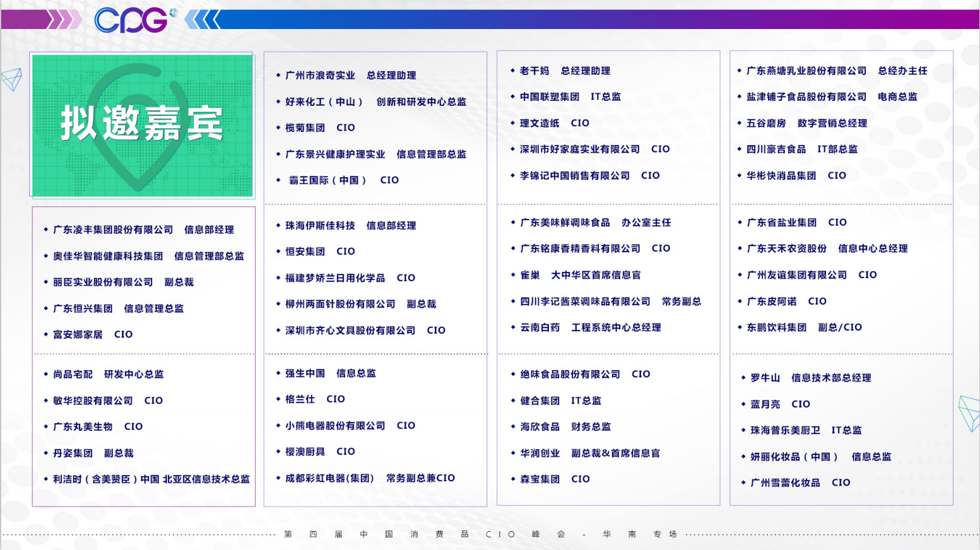
Task: Click the row 恒安集团 CIO
Action: (x=316, y=252)
